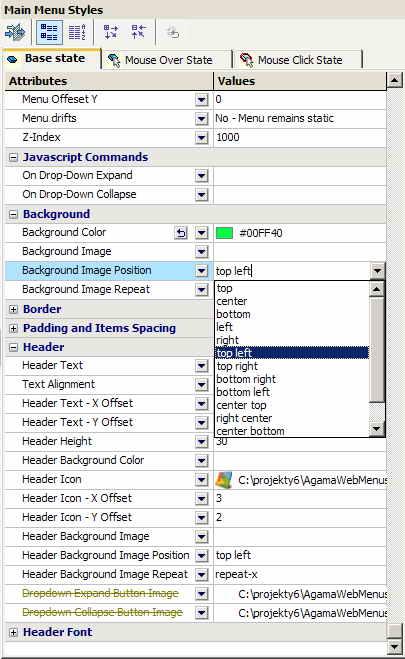Expand the Header Font section
The image size is (405, 659).
(13, 633)
